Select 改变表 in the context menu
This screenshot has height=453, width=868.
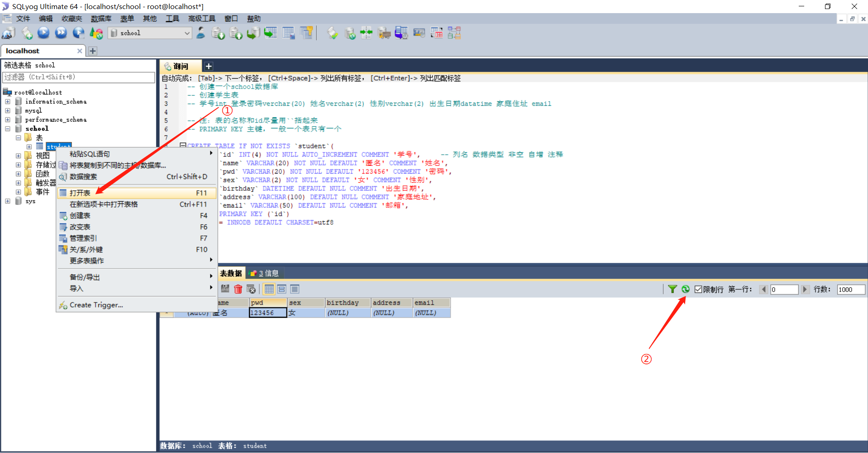point(137,227)
